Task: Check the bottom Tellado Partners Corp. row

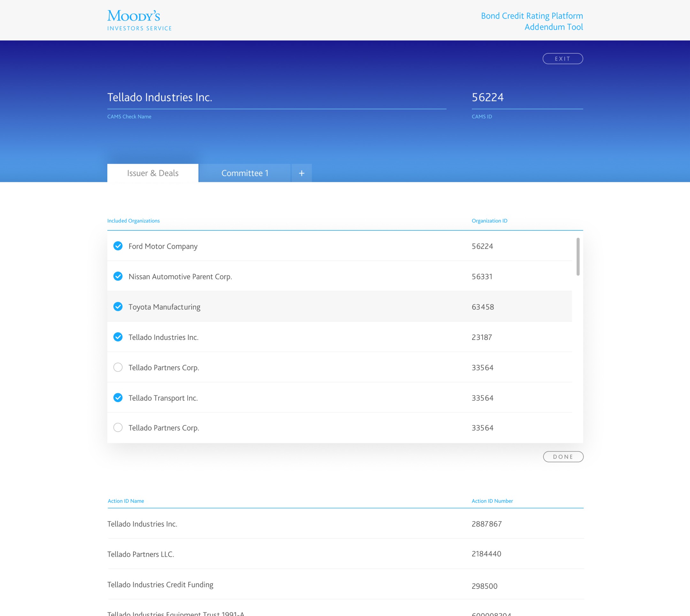Action: [x=118, y=427]
